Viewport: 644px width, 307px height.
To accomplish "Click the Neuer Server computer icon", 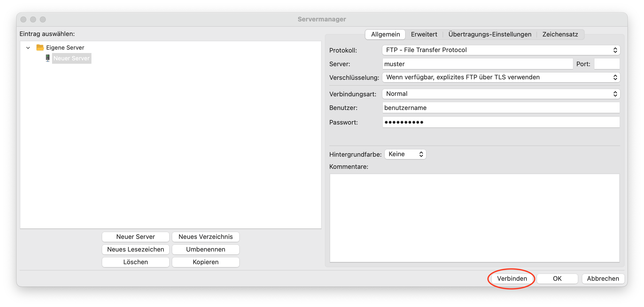I will [47, 58].
